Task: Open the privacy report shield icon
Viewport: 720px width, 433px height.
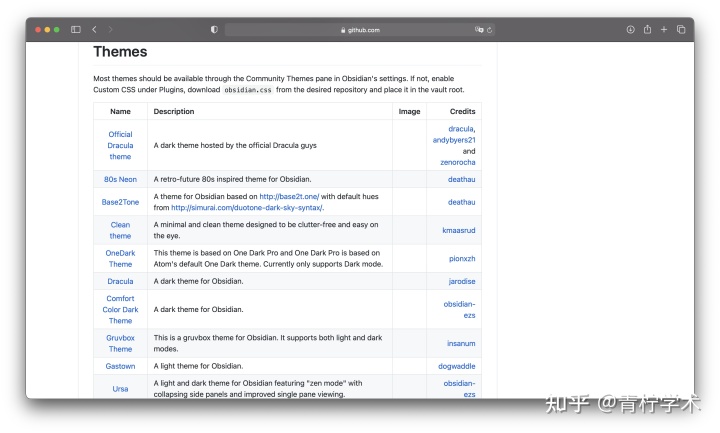Action: tap(214, 29)
